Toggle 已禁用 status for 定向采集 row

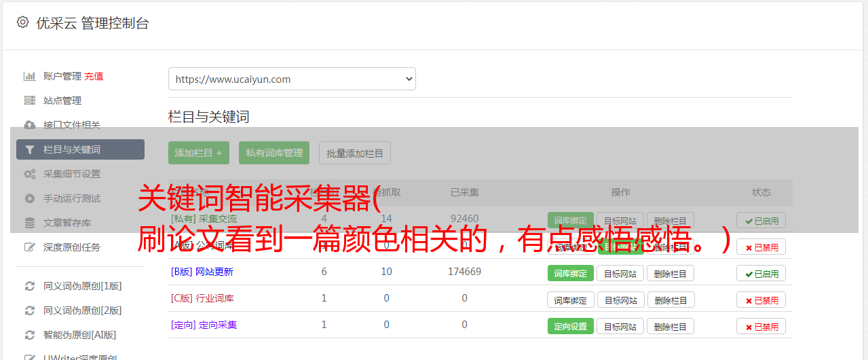coord(761,326)
